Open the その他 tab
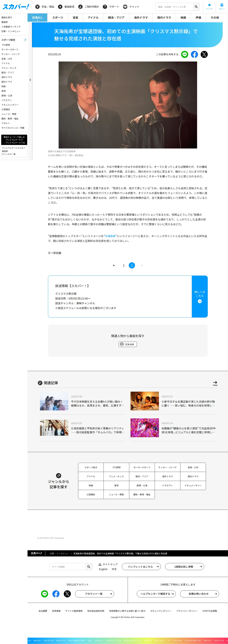 [215, 18]
